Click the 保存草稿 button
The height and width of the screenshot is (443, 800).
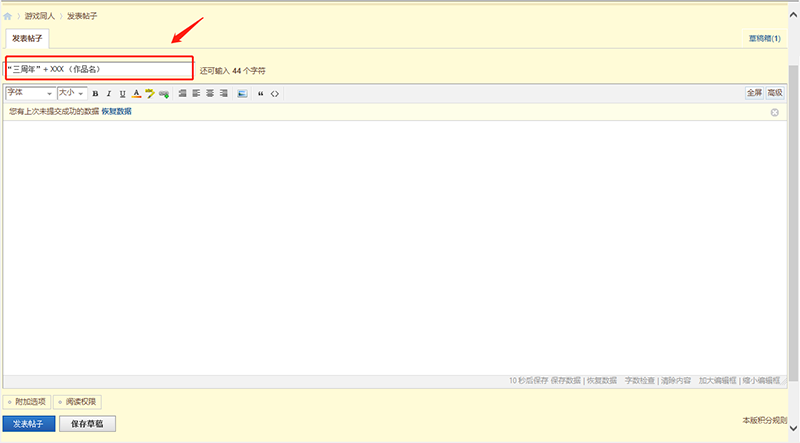(87, 424)
